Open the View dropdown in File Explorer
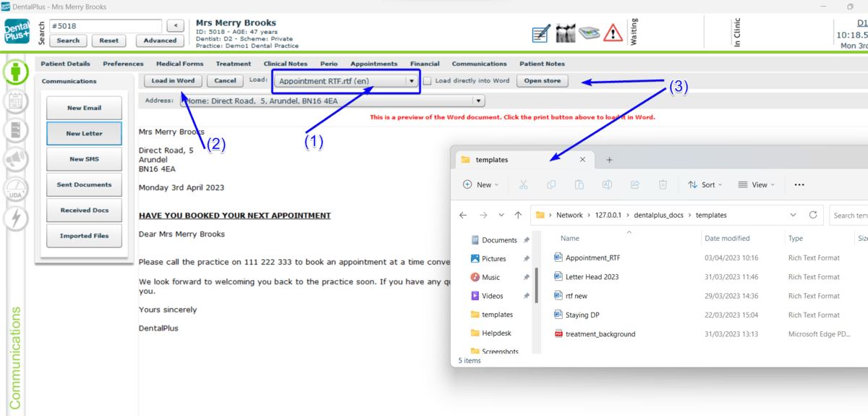 (x=756, y=184)
